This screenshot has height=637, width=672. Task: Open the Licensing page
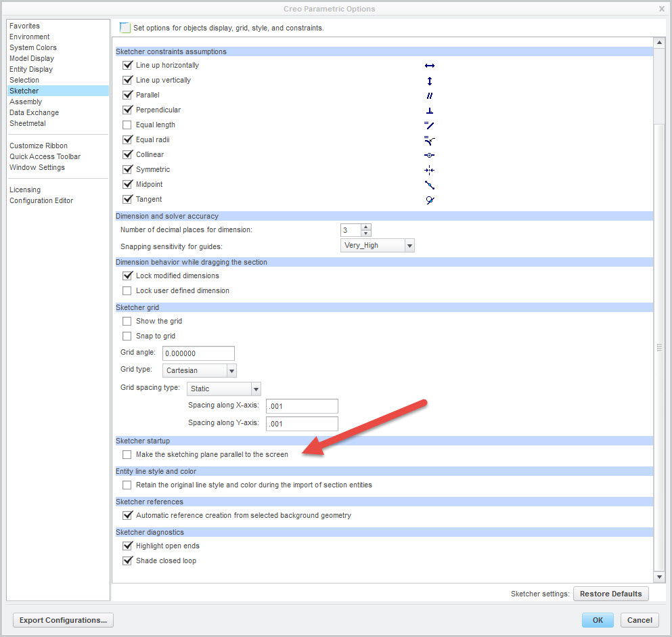(x=25, y=190)
